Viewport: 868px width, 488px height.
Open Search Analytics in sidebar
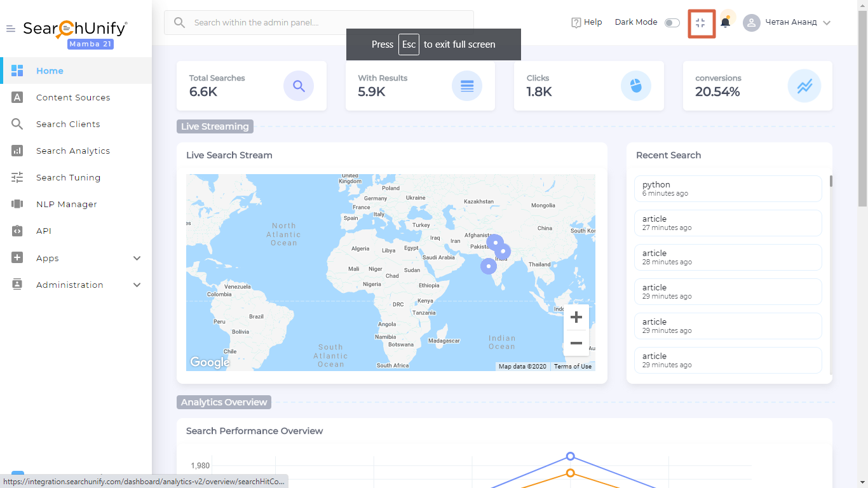point(72,151)
